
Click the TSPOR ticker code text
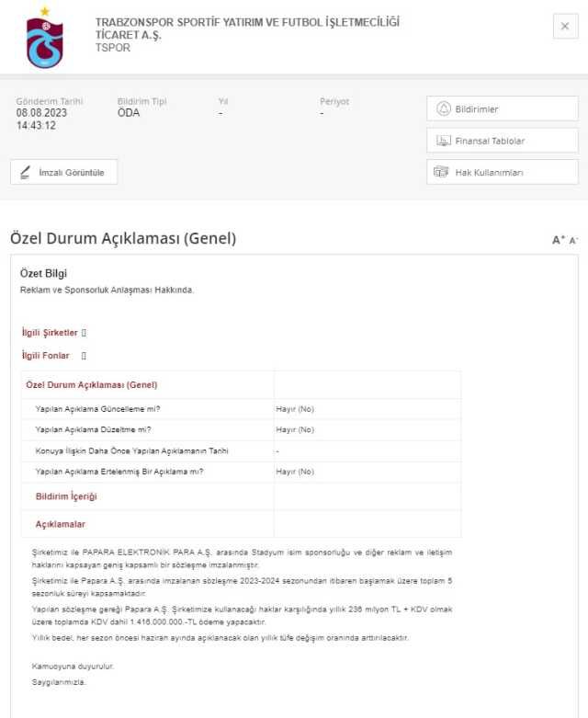coord(113,48)
